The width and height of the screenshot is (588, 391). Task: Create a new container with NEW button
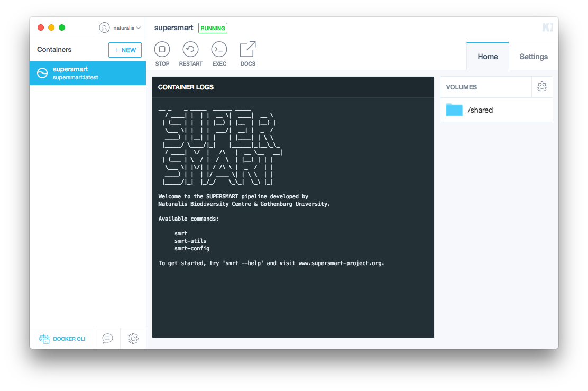pyautogui.click(x=125, y=50)
